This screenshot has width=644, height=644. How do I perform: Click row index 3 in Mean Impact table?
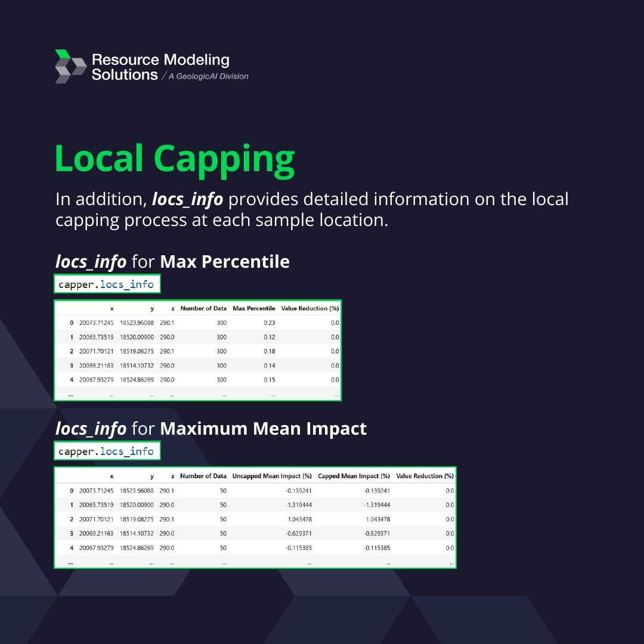point(72,534)
